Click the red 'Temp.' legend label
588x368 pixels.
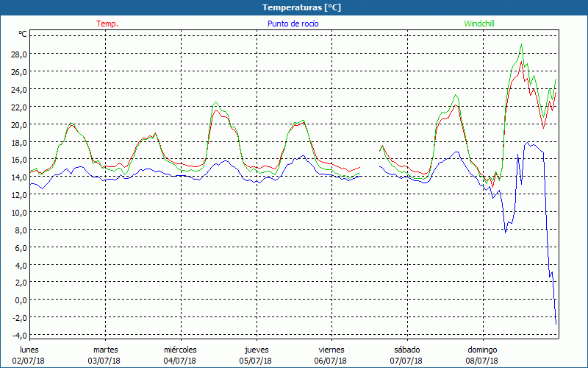pos(107,24)
